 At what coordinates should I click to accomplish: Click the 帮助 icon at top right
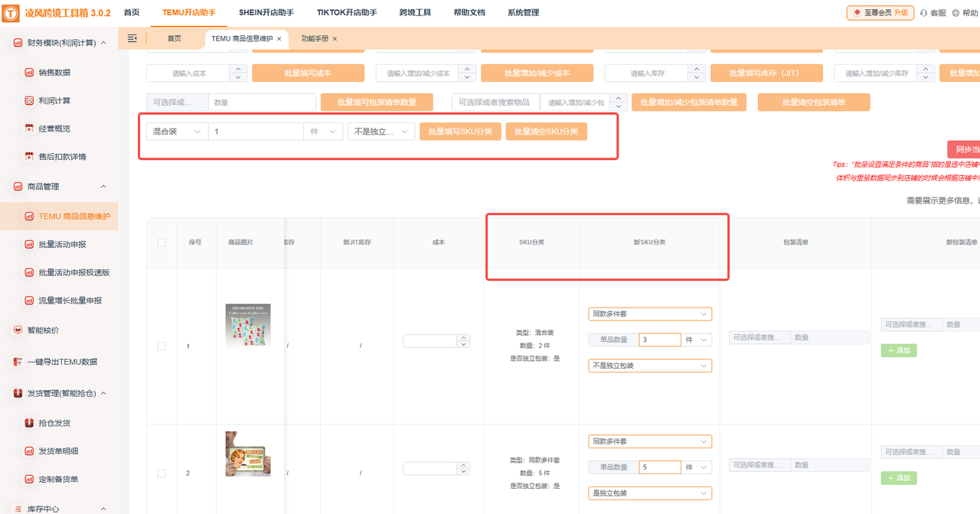[955, 13]
